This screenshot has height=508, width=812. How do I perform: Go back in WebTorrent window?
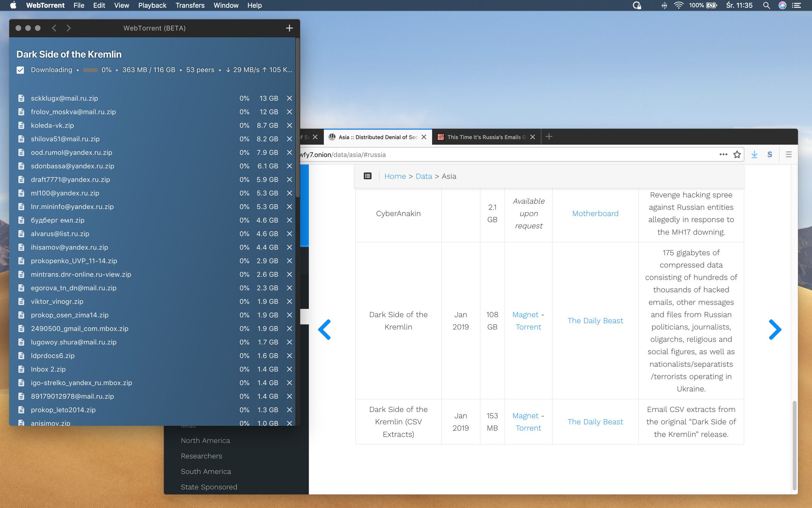(x=54, y=28)
